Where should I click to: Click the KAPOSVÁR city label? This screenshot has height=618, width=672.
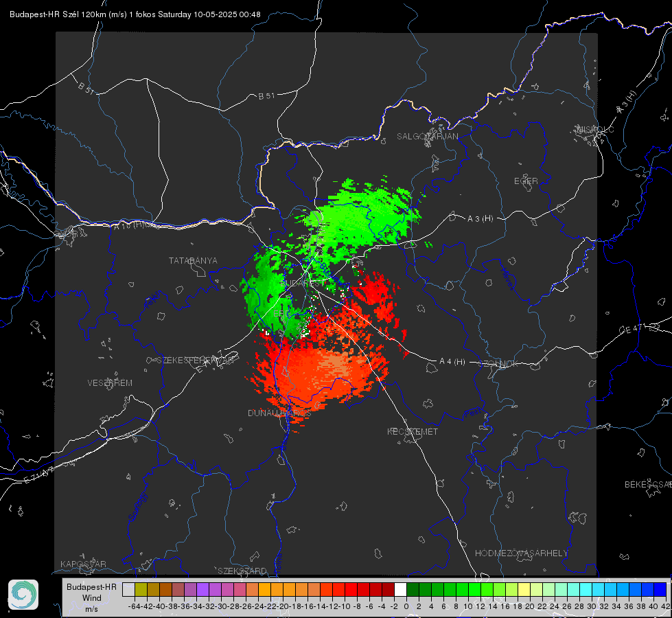(83, 564)
